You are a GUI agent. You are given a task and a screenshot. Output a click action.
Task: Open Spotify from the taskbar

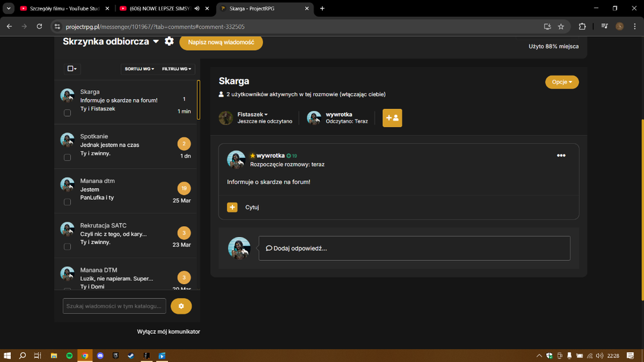[70, 356]
